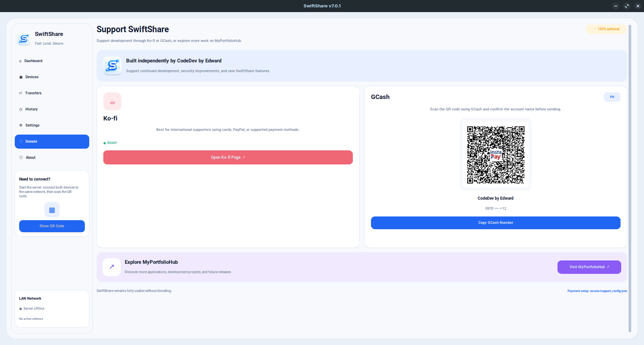
Task: Open the Dashboard menu item
Action: [x=52, y=61]
